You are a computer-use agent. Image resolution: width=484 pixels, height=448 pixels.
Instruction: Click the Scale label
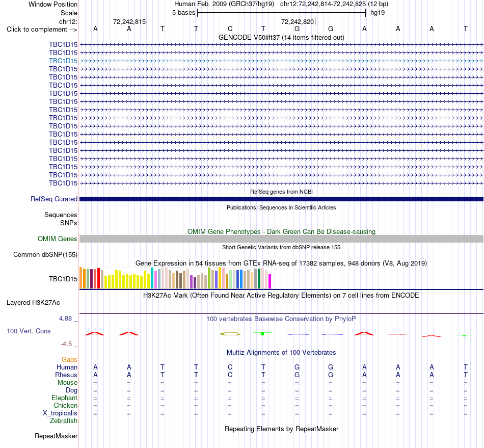click(x=69, y=13)
